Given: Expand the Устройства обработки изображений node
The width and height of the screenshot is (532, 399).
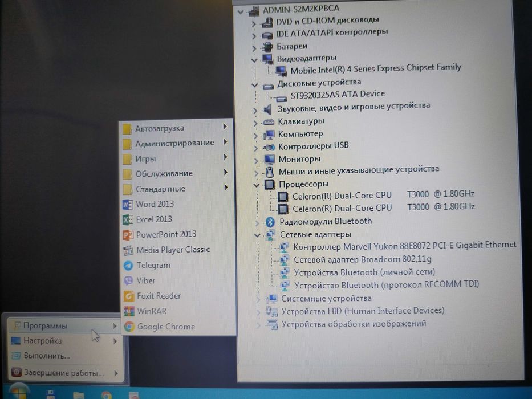Looking at the screenshot, I should 258,325.
